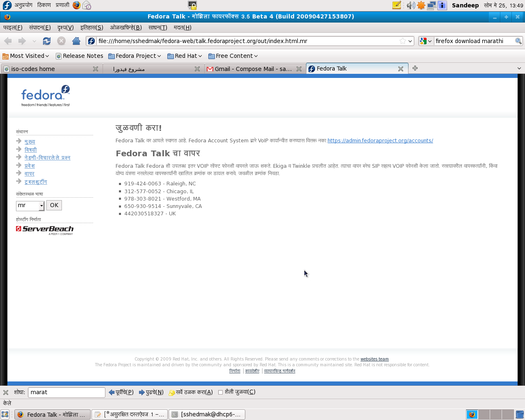Open the site language dropdown showing mr
The width and height of the screenshot is (525, 420).
[x=30, y=205]
